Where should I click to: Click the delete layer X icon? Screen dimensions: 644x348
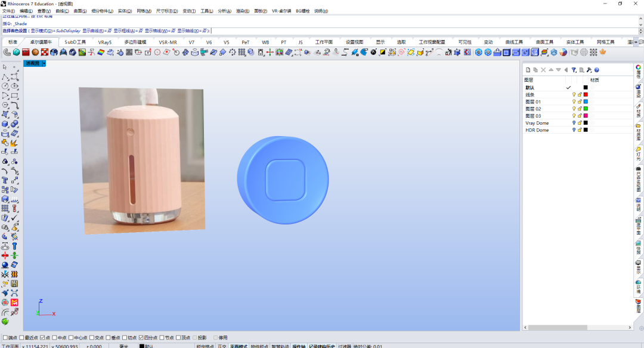543,70
